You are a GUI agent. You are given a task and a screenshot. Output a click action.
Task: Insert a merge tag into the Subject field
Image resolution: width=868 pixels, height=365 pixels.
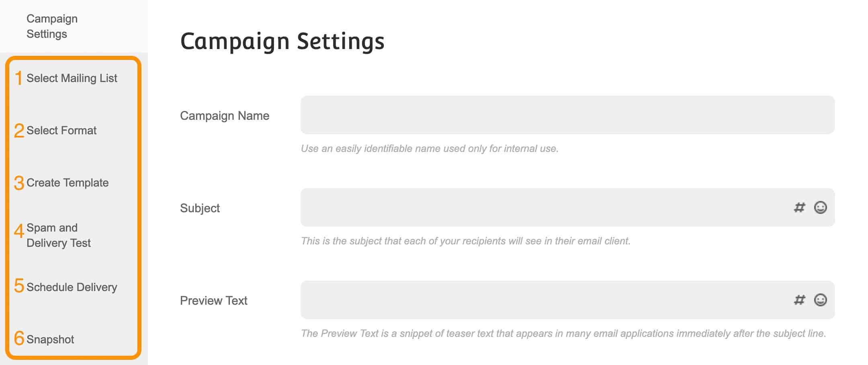point(799,208)
